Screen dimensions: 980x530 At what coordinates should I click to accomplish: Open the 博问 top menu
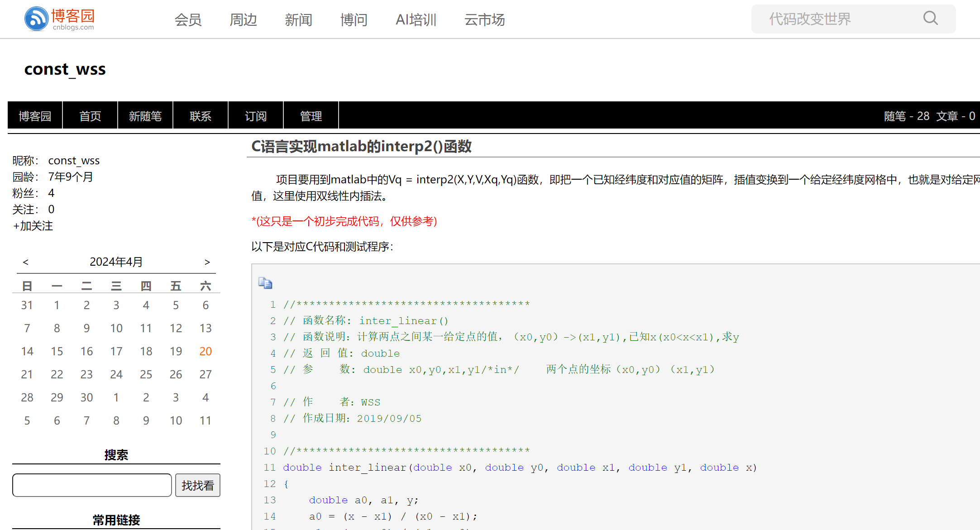click(354, 19)
